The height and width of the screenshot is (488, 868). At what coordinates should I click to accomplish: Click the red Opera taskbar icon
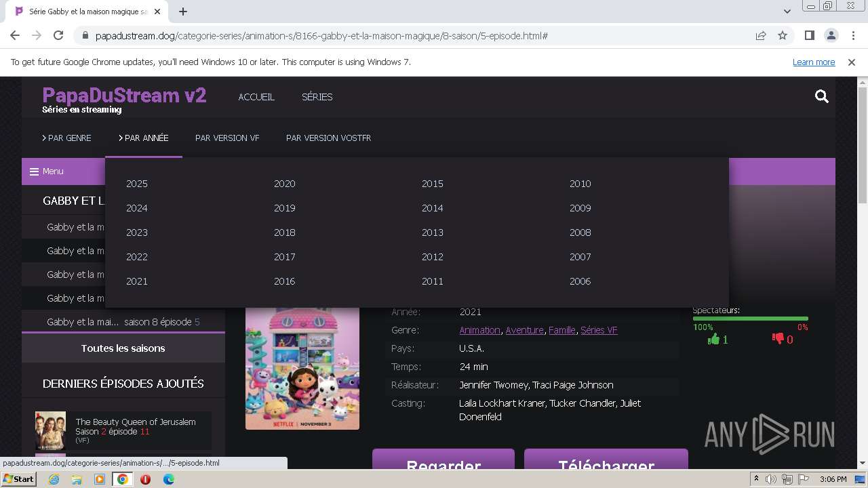click(x=145, y=479)
